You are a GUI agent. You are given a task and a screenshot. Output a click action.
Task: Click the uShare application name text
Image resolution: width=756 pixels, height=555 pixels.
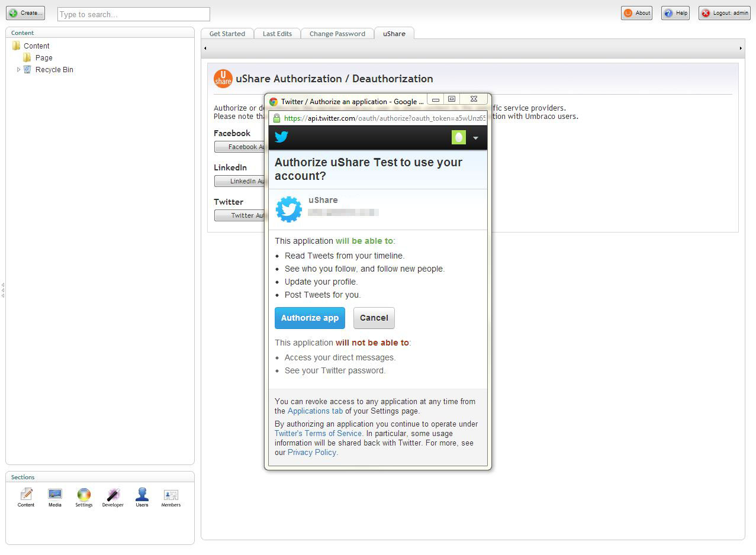(x=323, y=200)
